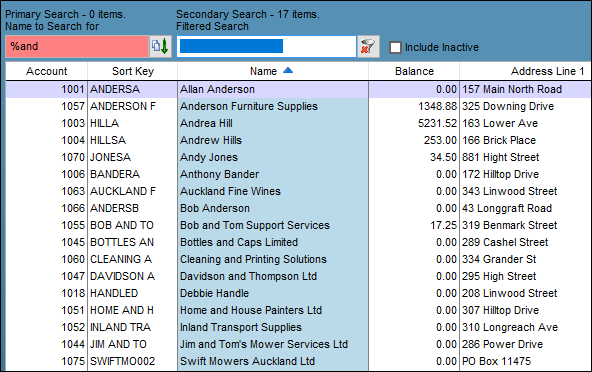592x372 pixels.
Task: Click the balance value 34.50
Action: coord(443,157)
